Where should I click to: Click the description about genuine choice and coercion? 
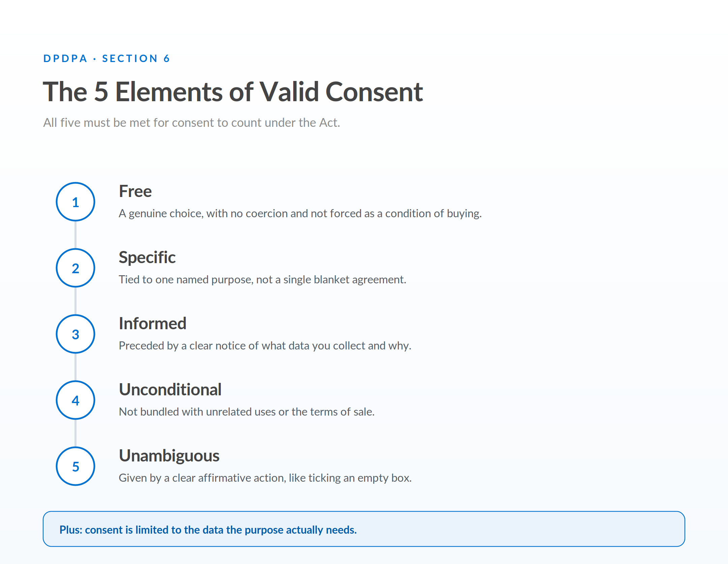300,214
